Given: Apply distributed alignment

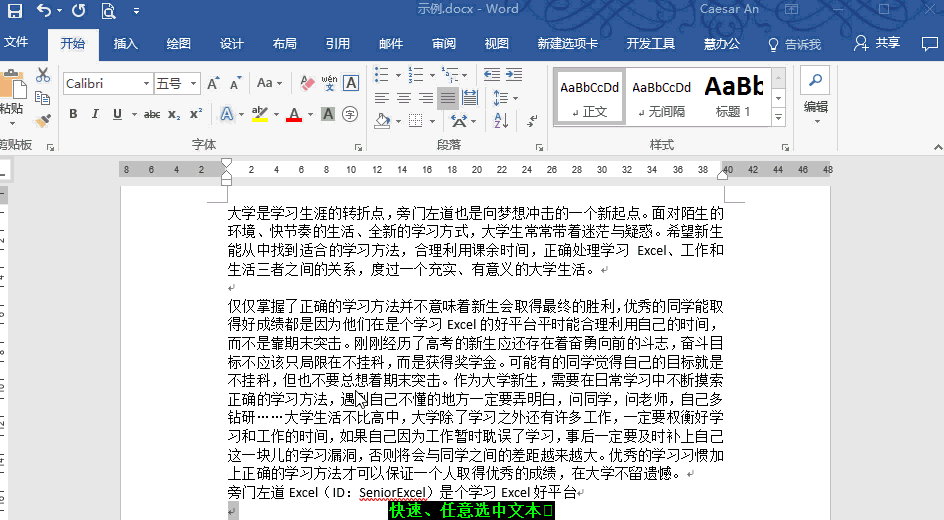Looking at the screenshot, I should tap(470, 98).
